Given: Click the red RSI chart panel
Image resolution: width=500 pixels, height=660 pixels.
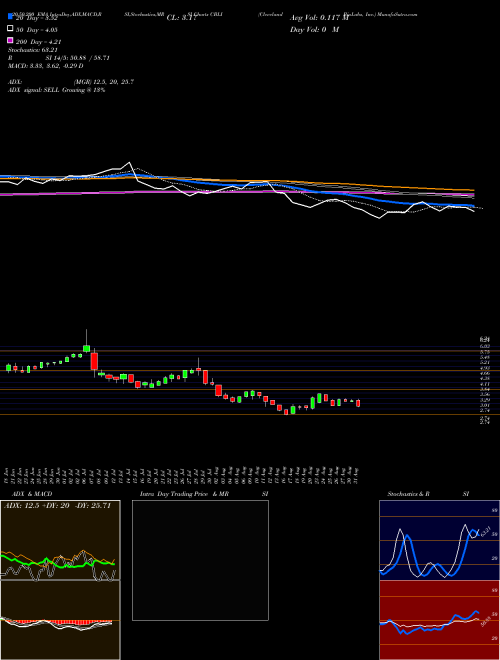Looking at the screenshot, I should [x=439, y=620].
